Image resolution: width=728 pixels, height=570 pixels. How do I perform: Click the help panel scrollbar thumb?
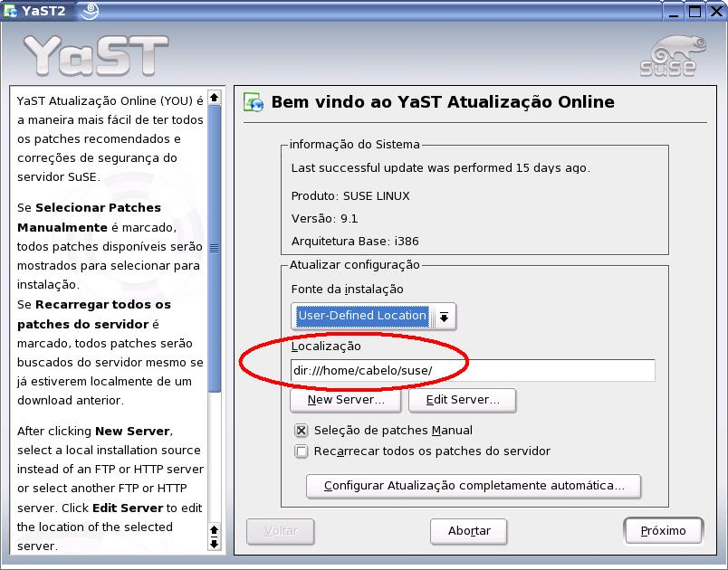214,249
